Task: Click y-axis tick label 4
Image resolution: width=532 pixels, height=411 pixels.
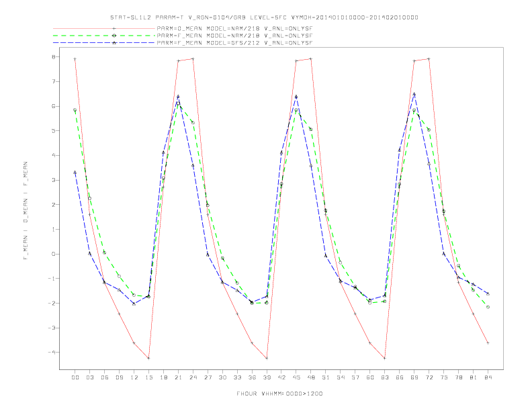Action: 54,155
